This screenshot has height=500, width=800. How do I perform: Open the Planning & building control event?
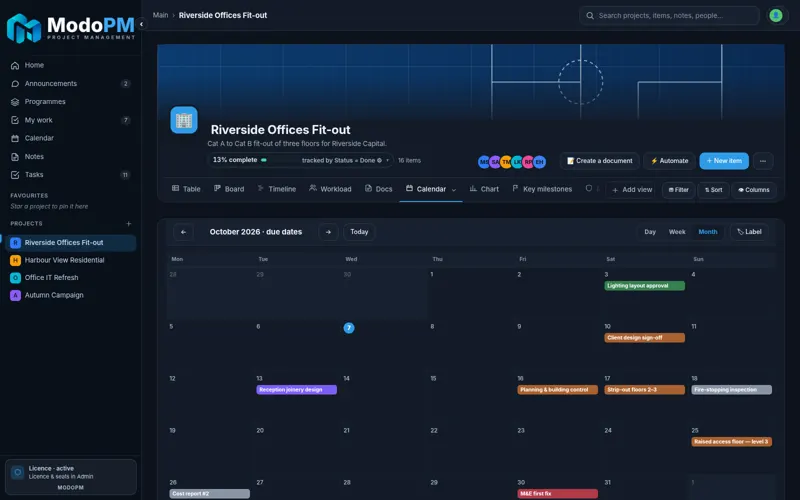pos(558,390)
